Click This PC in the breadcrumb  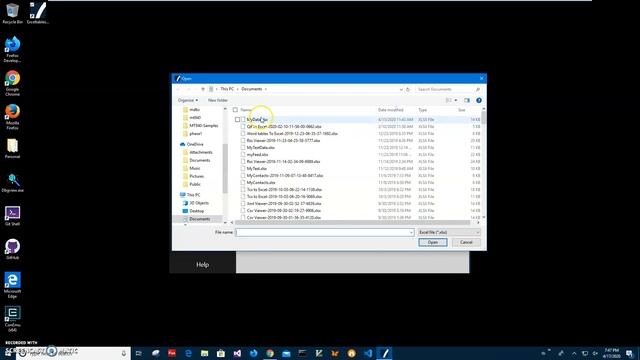point(227,89)
